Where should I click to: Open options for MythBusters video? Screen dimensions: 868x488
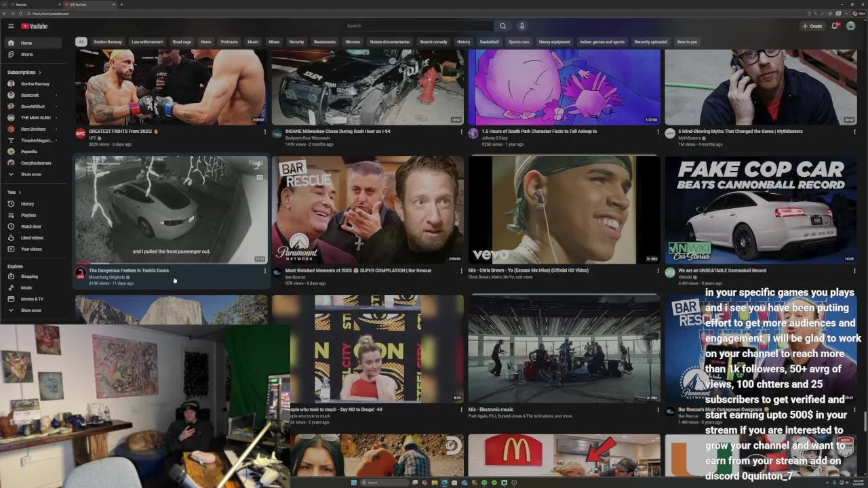pos(854,131)
